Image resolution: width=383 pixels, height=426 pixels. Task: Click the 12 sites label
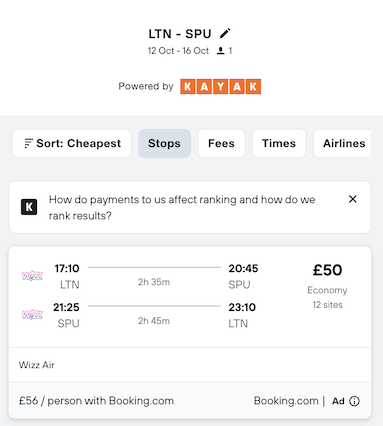click(x=327, y=305)
